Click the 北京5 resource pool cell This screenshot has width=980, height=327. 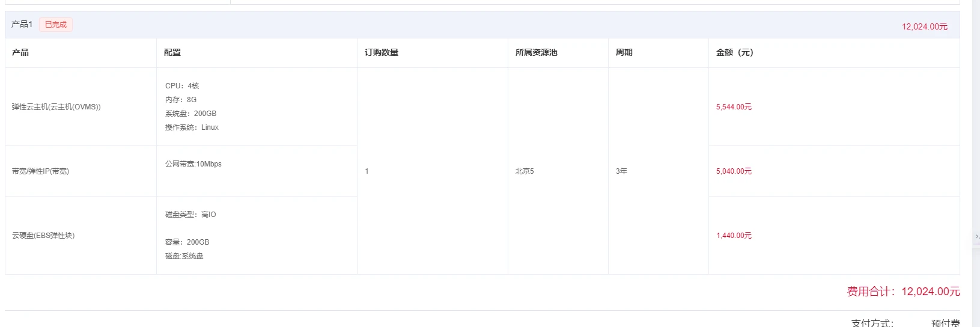(x=525, y=171)
